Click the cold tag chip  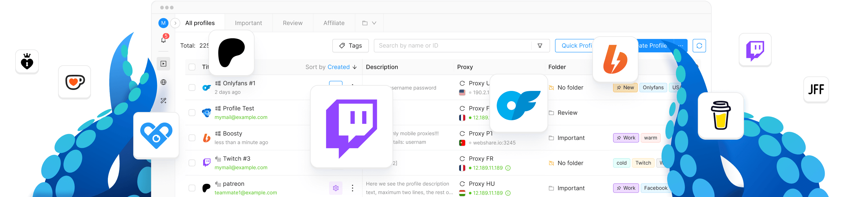pos(621,163)
